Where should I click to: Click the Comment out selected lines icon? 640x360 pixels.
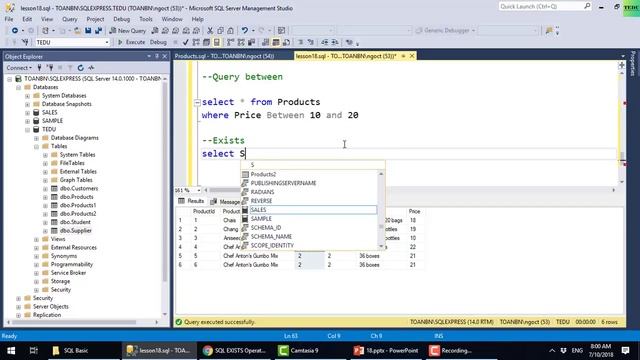(301, 42)
